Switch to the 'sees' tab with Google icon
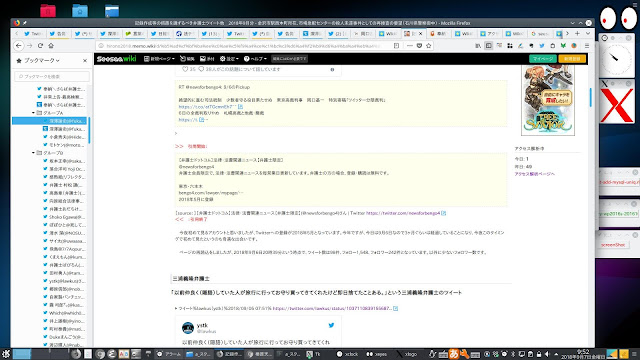640x360 pixels. 540,33
